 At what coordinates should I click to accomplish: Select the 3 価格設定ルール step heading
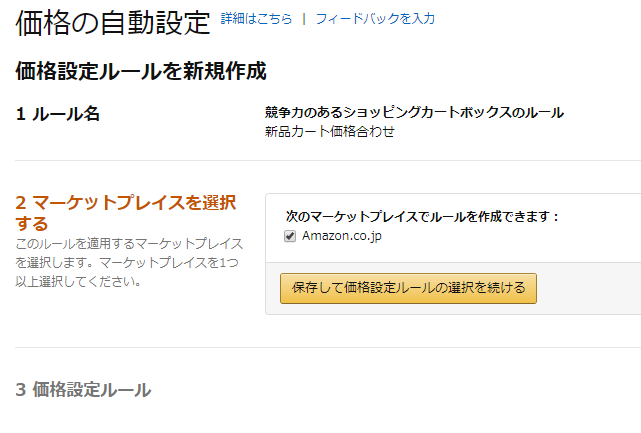point(83,389)
